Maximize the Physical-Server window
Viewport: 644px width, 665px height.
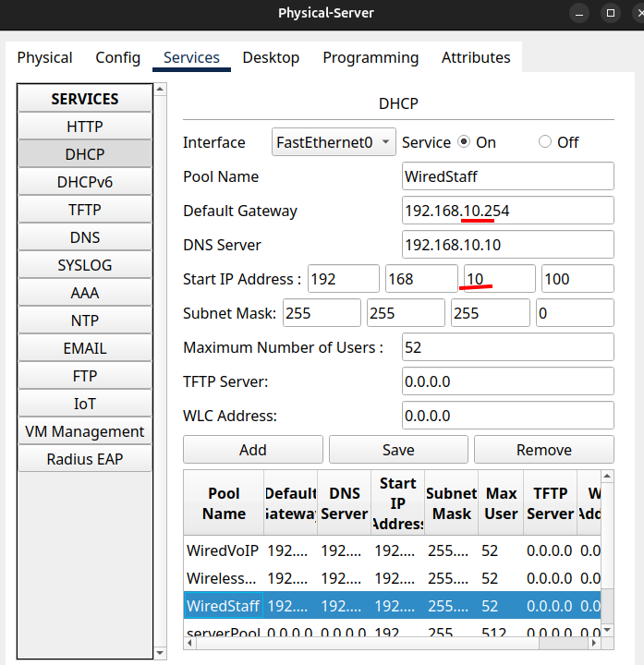point(611,13)
